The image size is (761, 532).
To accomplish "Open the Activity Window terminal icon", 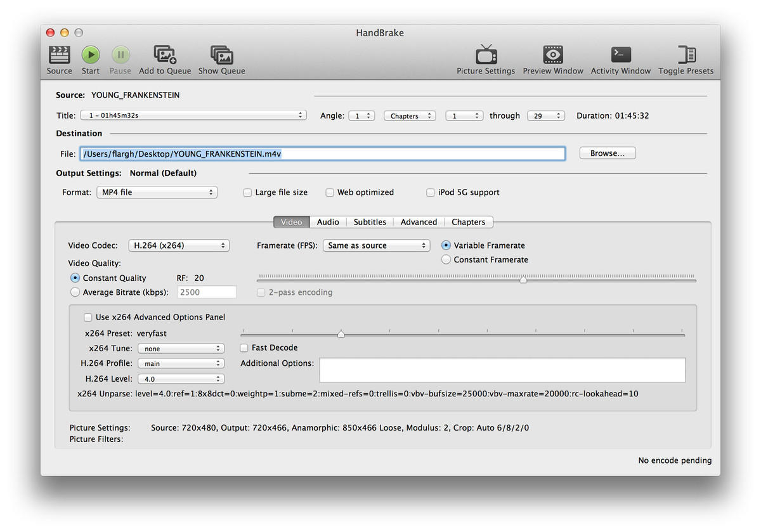I will tap(621, 55).
